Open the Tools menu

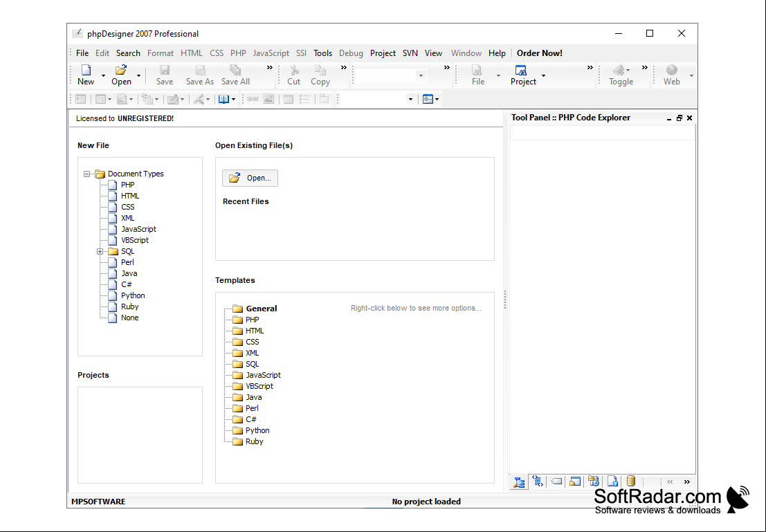point(323,53)
